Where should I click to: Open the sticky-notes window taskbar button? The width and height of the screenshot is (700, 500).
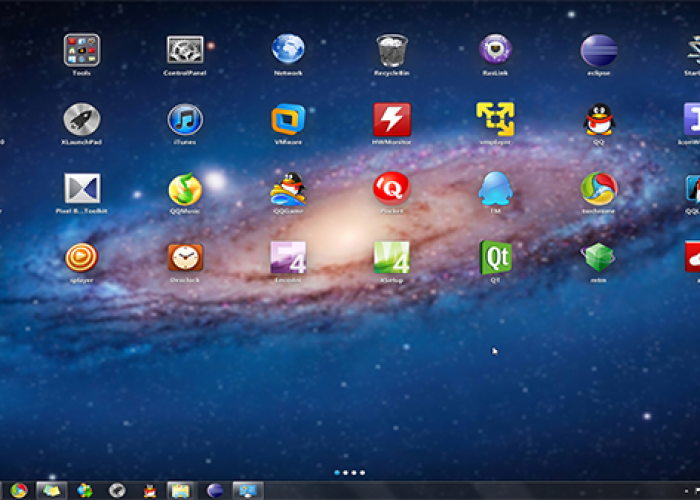tap(52, 491)
